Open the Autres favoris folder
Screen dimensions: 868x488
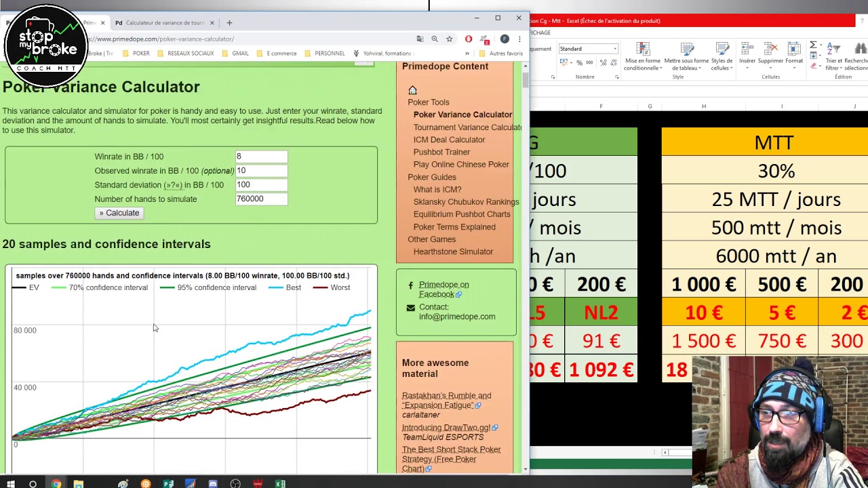pos(501,53)
